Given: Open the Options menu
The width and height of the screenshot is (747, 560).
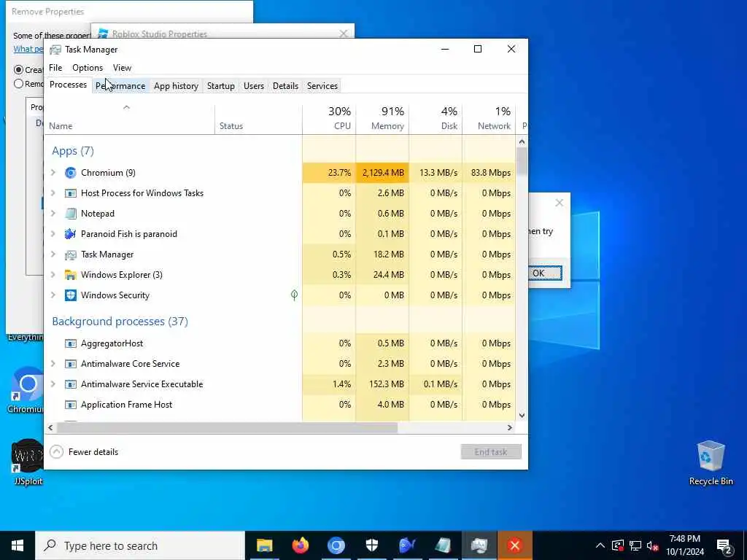Looking at the screenshot, I should [88, 68].
